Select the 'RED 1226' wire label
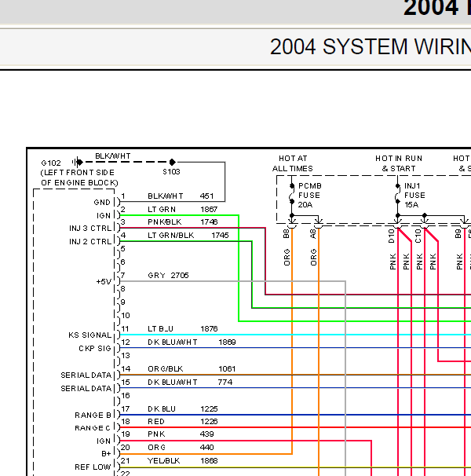This screenshot has width=471, height=476. (x=182, y=422)
